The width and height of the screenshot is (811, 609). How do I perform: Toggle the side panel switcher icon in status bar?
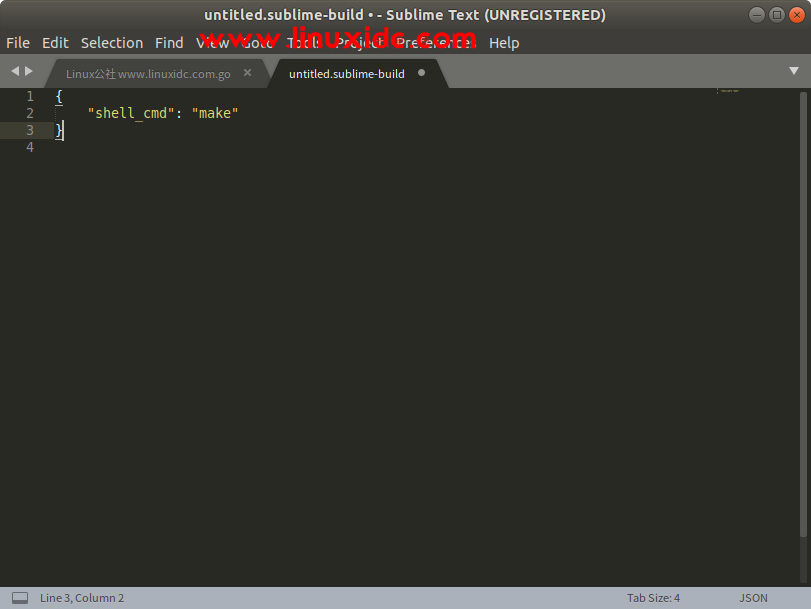[20, 598]
